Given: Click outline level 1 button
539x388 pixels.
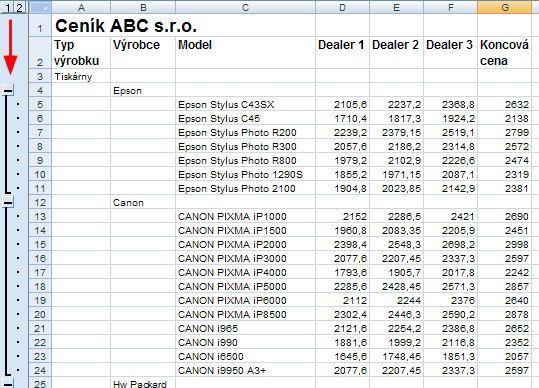Looking at the screenshot, I should click(7, 7).
